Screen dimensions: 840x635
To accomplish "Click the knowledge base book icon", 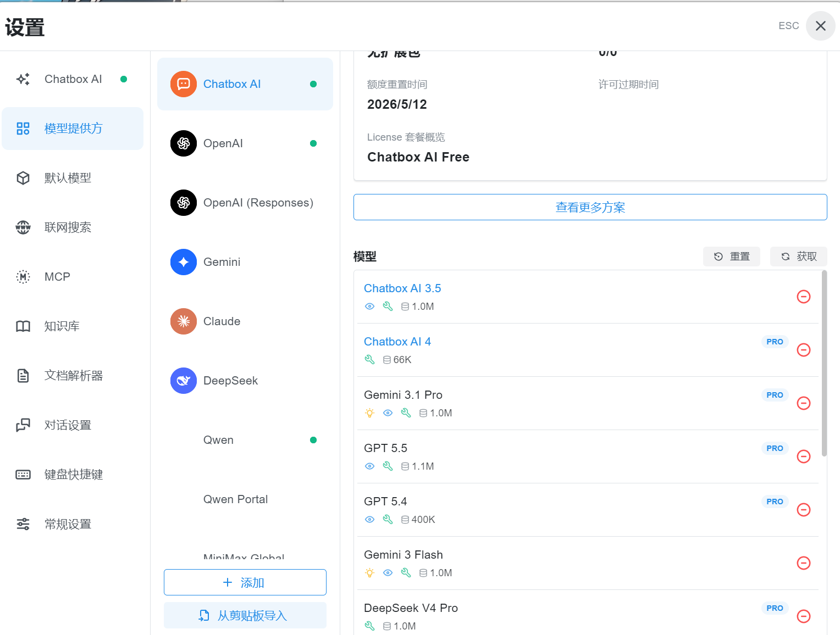I will (23, 326).
